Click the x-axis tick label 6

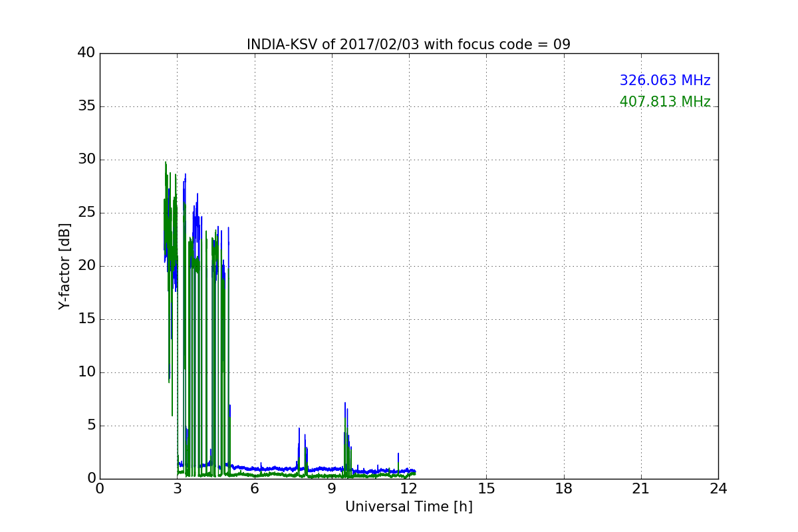tap(254, 489)
